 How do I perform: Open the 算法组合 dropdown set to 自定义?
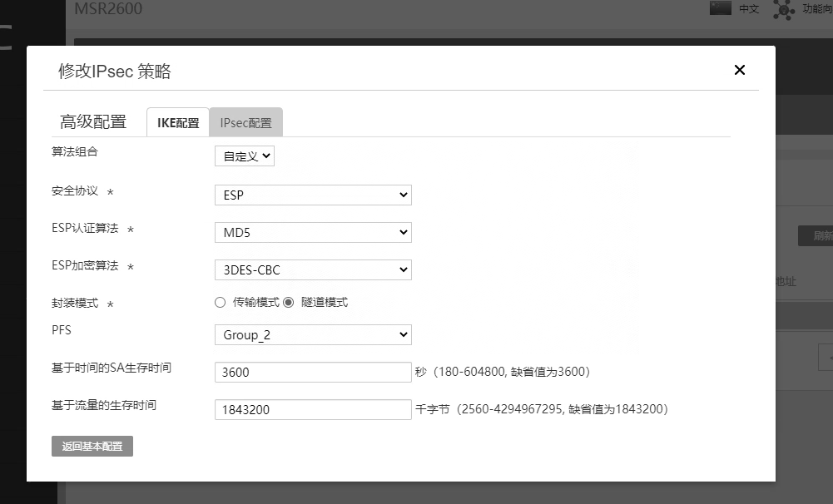(x=245, y=156)
